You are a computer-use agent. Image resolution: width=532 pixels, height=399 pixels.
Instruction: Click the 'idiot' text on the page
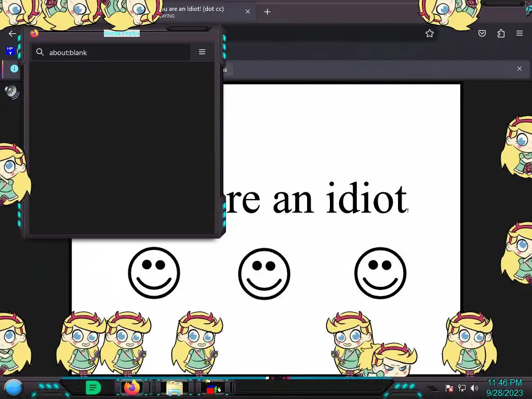(x=366, y=198)
